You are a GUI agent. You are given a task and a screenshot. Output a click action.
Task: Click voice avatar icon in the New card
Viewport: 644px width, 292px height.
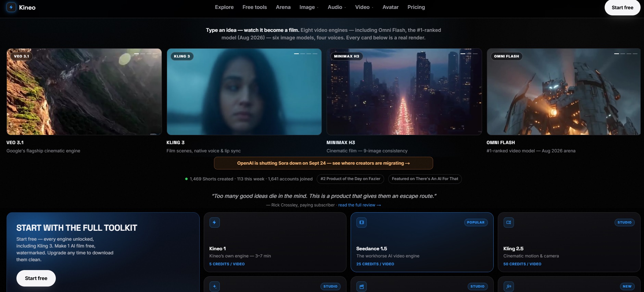point(509,287)
